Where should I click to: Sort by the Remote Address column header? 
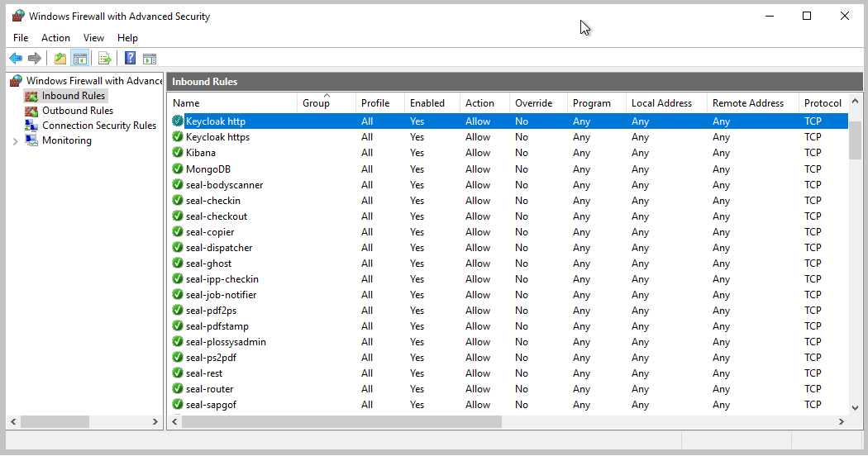point(753,103)
